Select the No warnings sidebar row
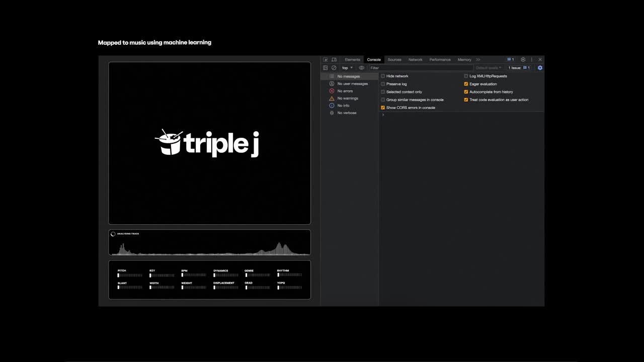Viewport: 644px width, 362px height. pyautogui.click(x=349, y=99)
